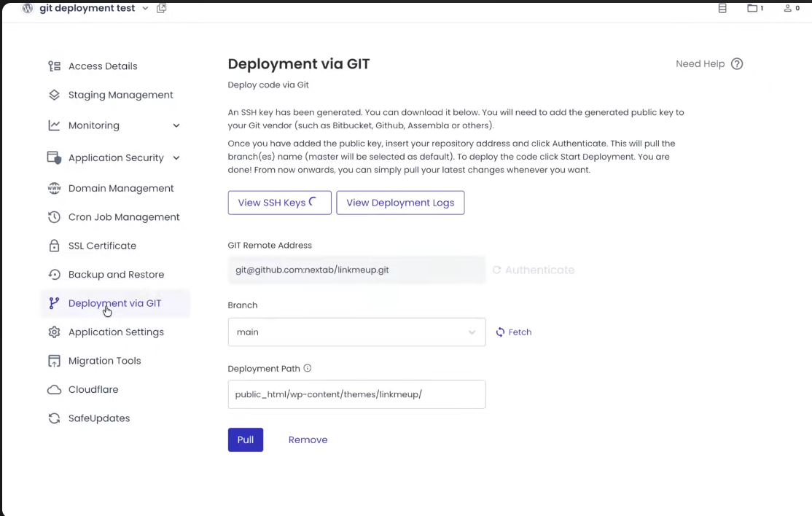This screenshot has width=812, height=516.
Task: Open Domain Management from the sidebar icon
Action: tap(54, 188)
